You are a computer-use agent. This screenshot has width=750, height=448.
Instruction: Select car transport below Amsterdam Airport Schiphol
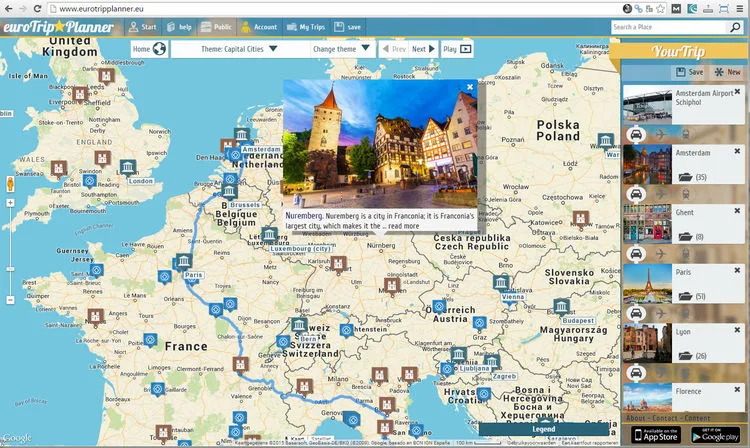pos(636,134)
